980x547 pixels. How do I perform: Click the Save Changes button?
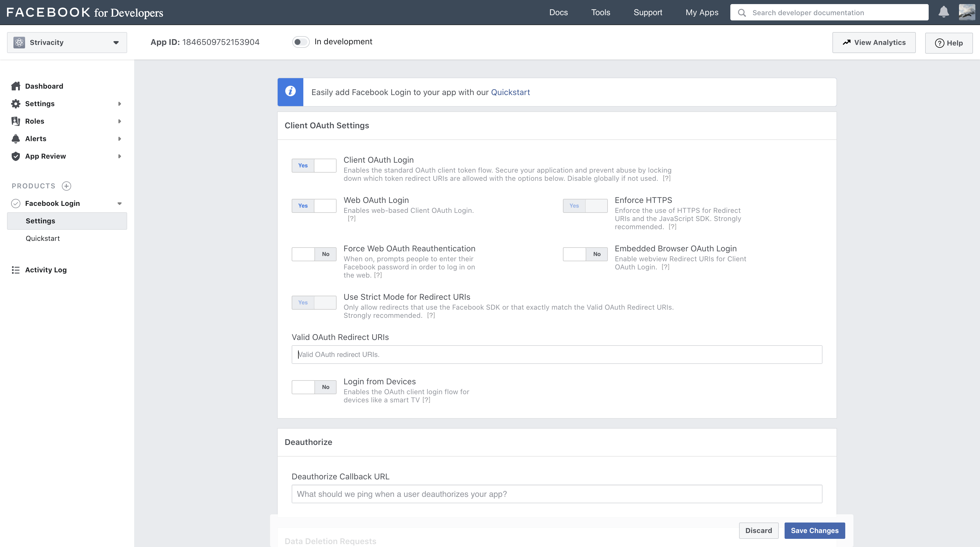pos(815,531)
